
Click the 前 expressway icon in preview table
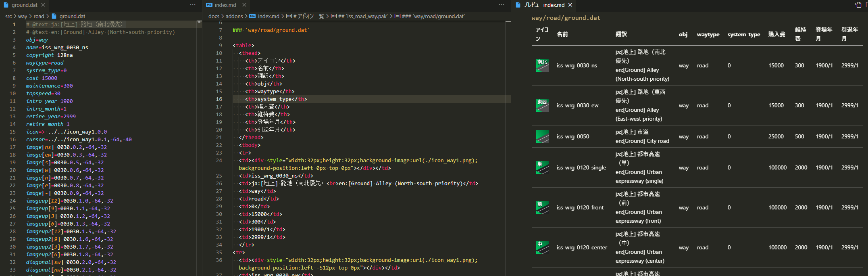[542, 207]
